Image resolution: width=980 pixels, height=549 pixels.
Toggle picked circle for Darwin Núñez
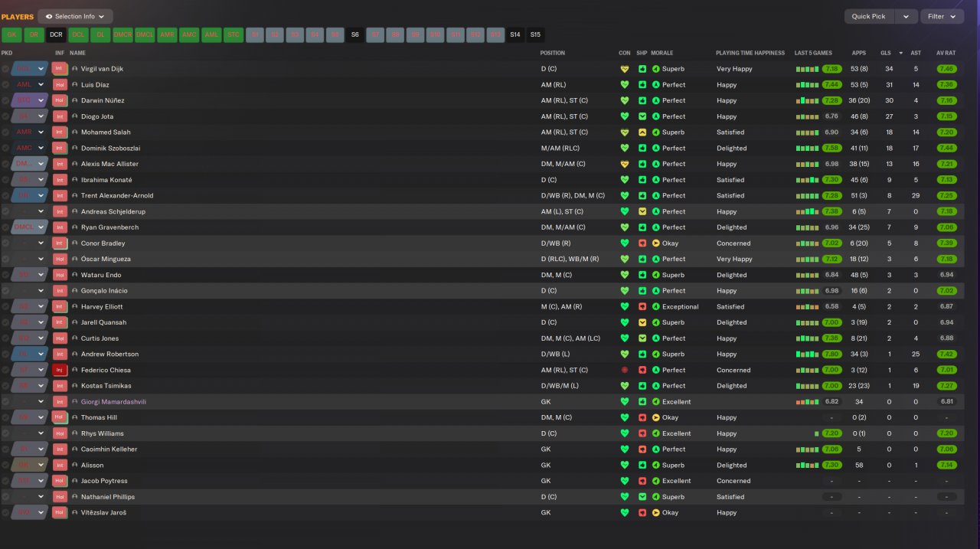tap(5, 100)
